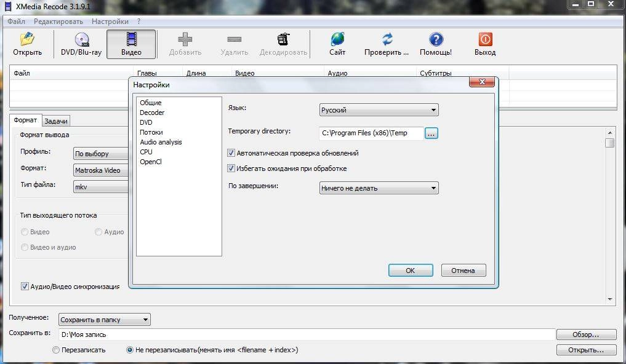Open the Настройки menu
Image resolution: width=626 pixels, height=364 pixels.
click(110, 22)
